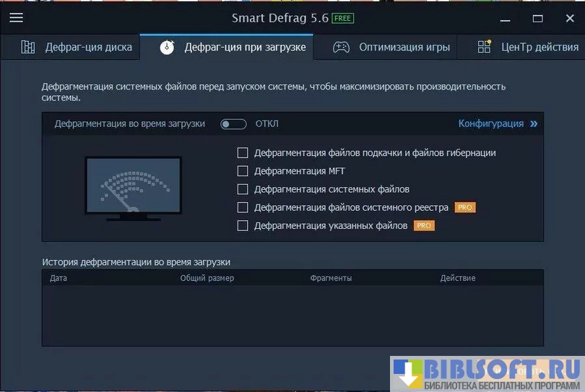The width and height of the screenshot is (585, 392).
Task: Click the boot-time defrag stopwatch icon
Action: click(167, 48)
